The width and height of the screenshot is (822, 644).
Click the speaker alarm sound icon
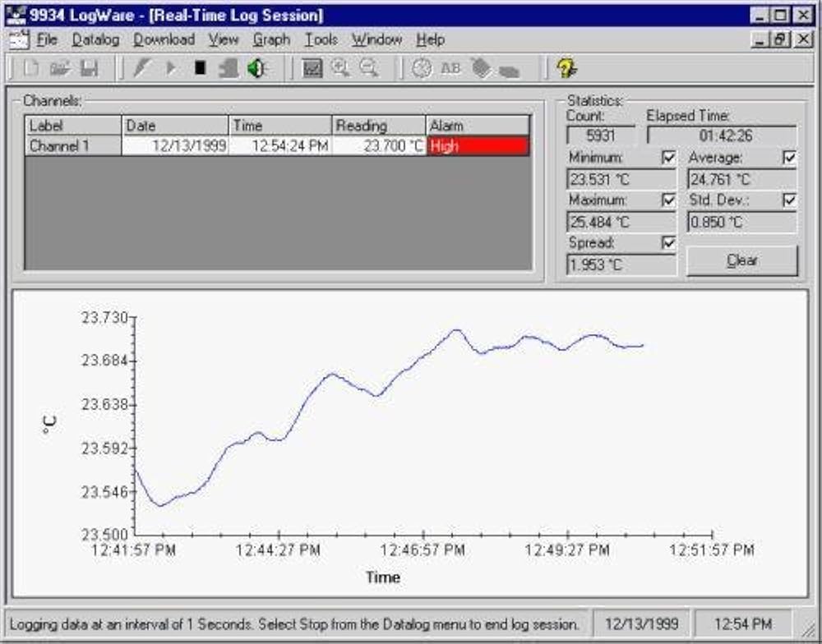click(x=256, y=69)
